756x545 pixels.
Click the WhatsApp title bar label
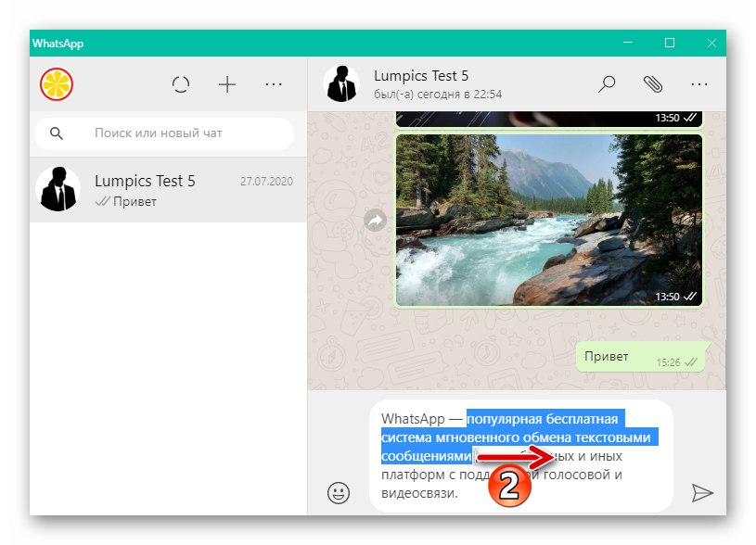tap(58, 44)
